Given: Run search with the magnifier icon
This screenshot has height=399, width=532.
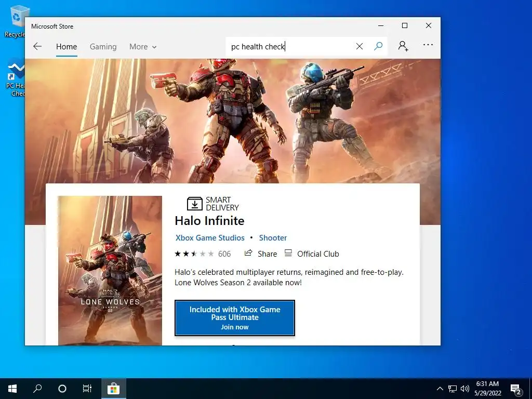Looking at the screenshot, I should [378, 46].
